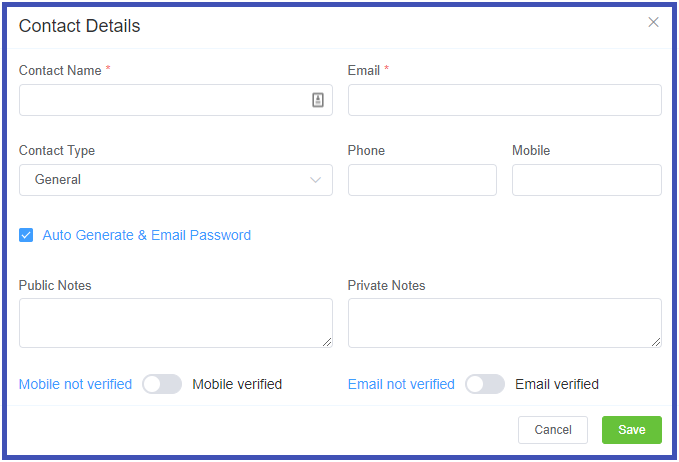Click the Contact Type dropdown chevron

point(316,180)
